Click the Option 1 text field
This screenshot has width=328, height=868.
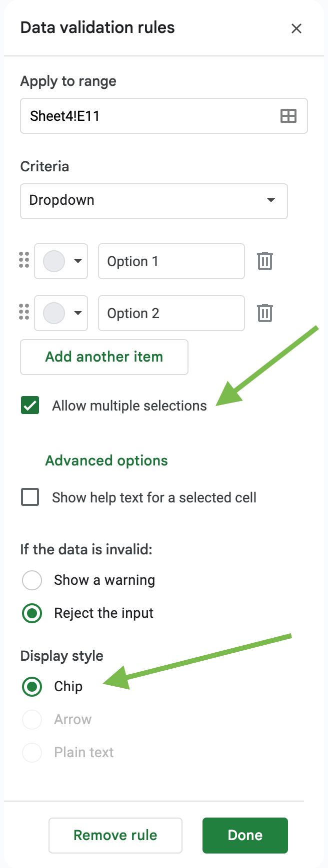pyautogui.click(x=171, y=261)
